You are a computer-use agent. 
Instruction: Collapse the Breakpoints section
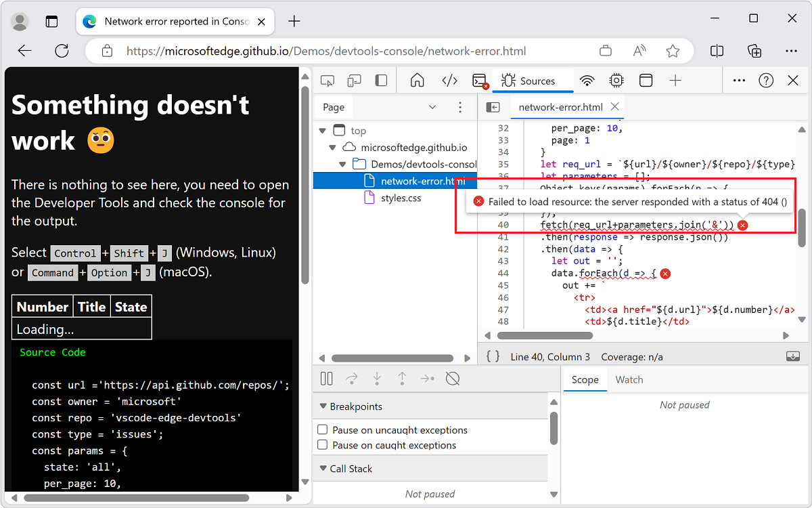(323, 406)
